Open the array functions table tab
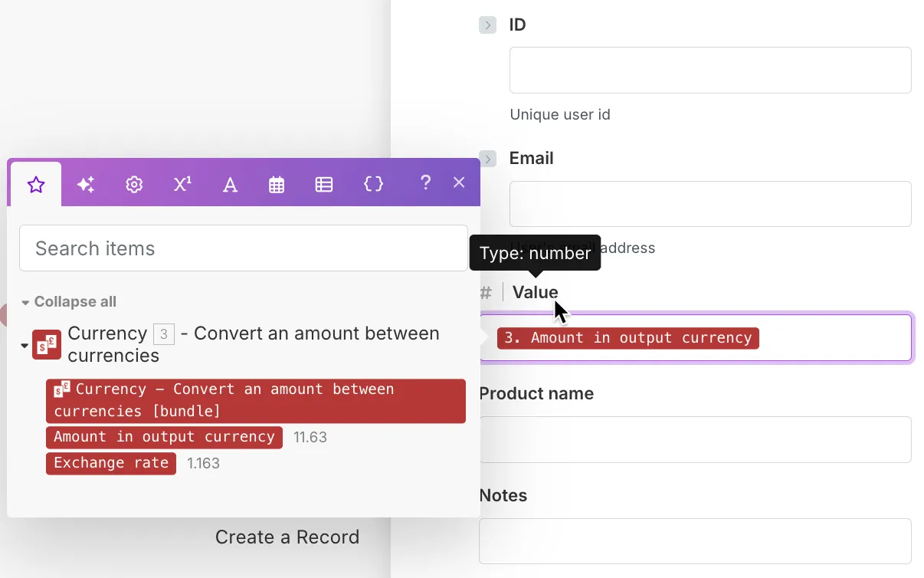The image size is (924, 578). click(x=324, y=184)
